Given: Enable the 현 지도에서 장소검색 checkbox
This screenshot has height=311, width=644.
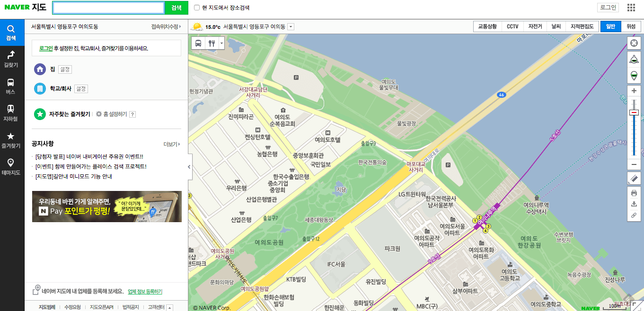Looking at the screenshot, I should (197, 8).
